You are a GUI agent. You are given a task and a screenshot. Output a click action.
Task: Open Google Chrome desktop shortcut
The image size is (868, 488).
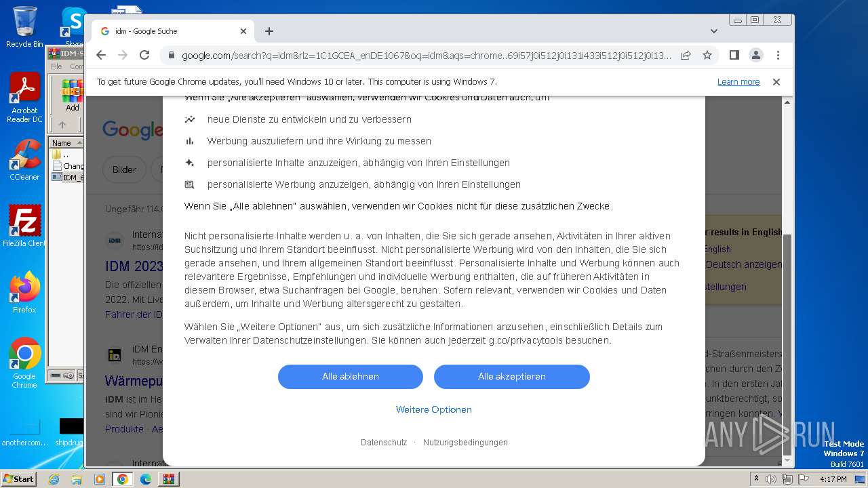(24, 363)
